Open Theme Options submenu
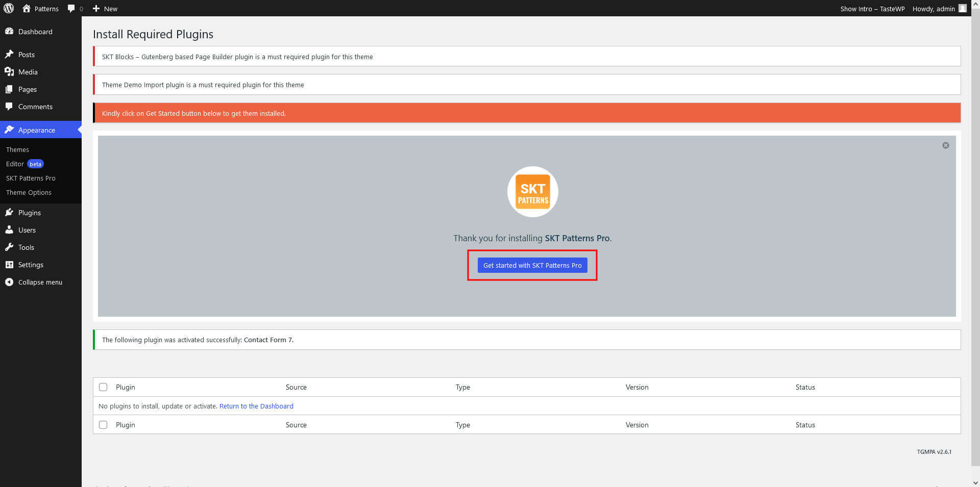Viewport: 980px width, 487px height. pyautogui.click(x=29, y=192)
